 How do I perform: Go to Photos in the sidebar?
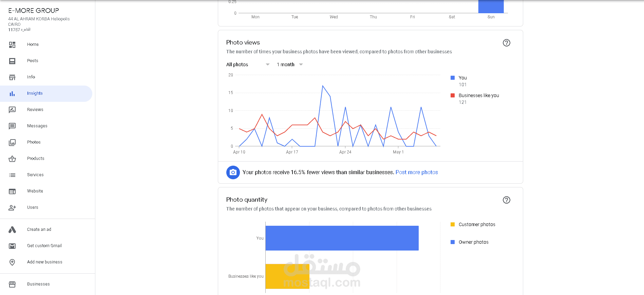(34, 142)
